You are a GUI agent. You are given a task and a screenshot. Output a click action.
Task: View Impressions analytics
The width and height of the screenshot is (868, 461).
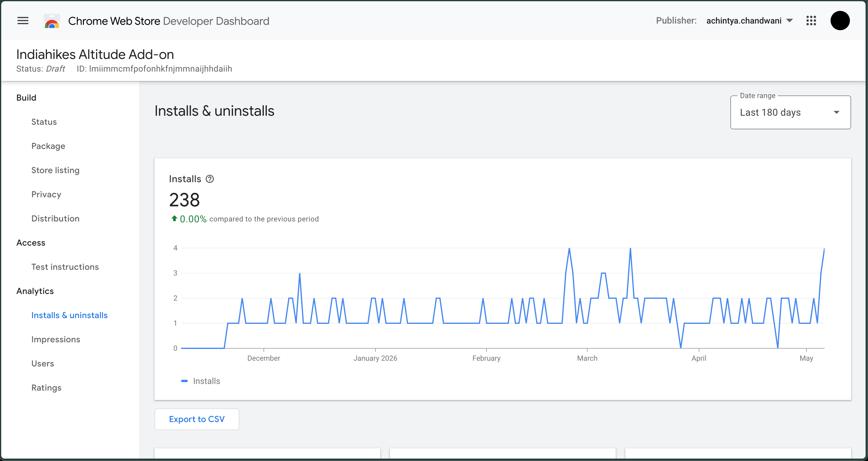(56, 339)
